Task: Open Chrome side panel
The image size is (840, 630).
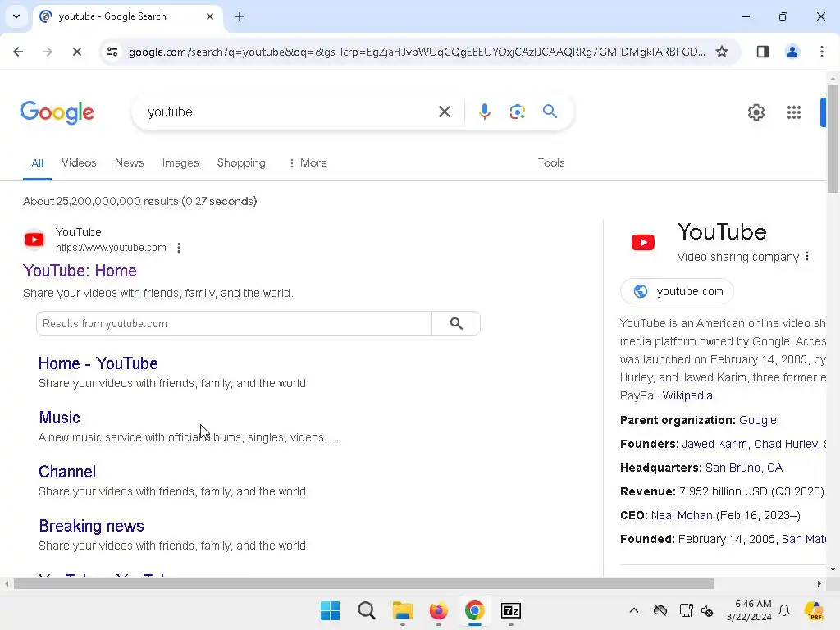Action: click(763, 52)
